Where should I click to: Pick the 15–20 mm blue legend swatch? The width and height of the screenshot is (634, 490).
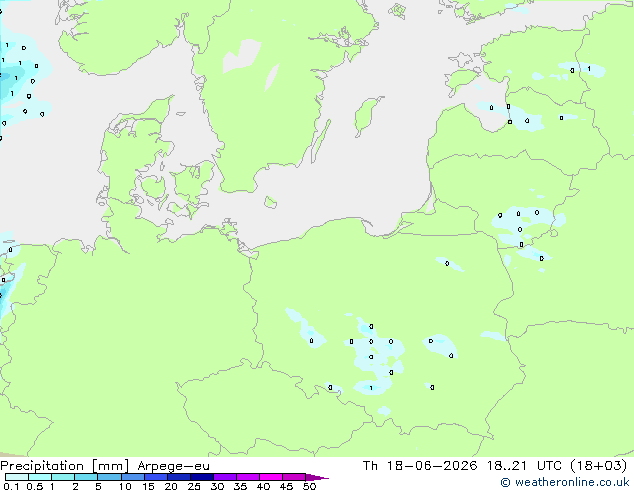[155, 477]
